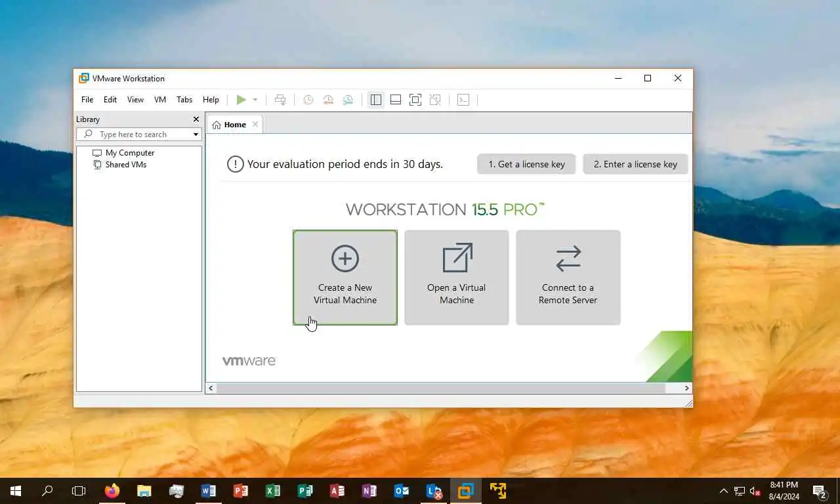Click the VMware Workstation title bar icon
840x504 pixels.
[83, 78]
